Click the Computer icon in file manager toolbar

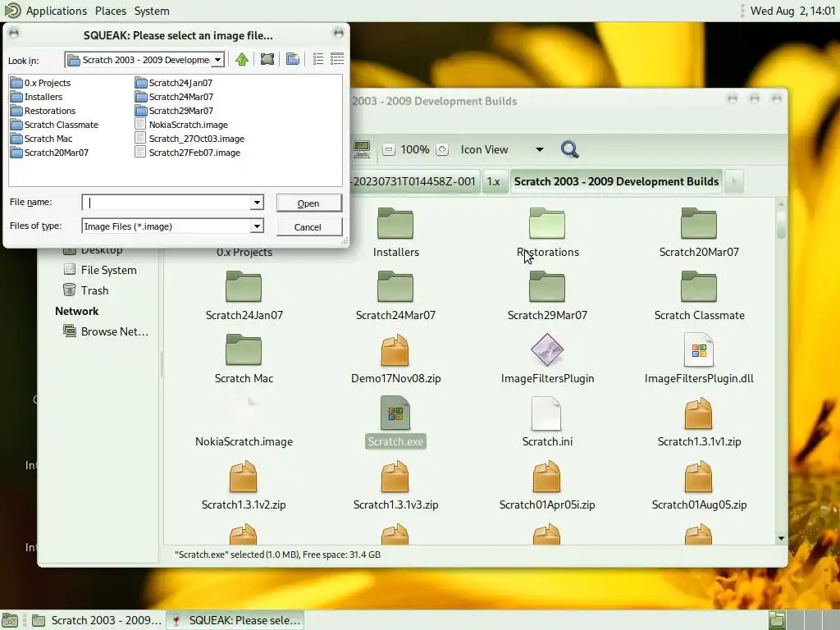coord(362,149)
